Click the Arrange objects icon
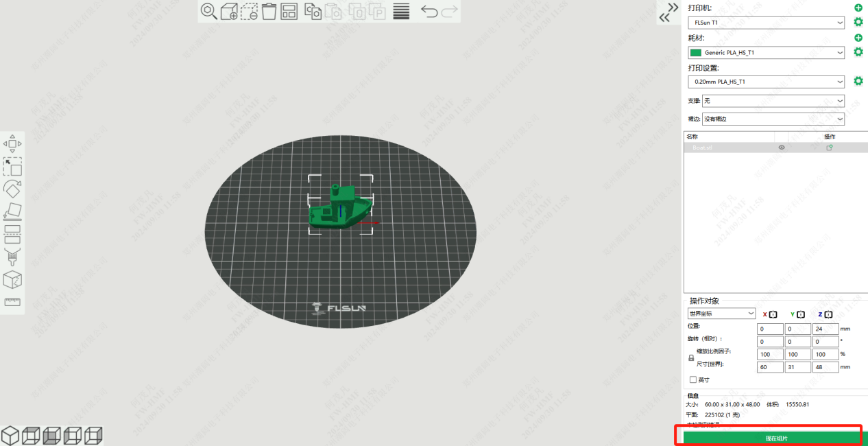Screen dimensions: 868x446 click(x=289, y=11)
